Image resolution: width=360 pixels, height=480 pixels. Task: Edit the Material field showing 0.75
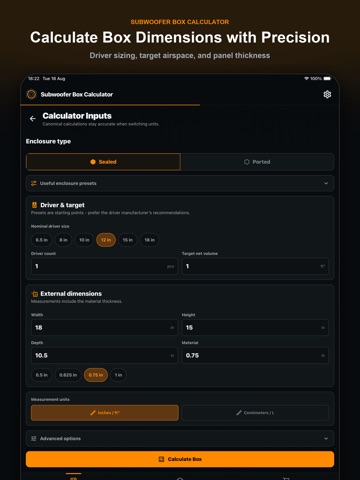click(x=255, y=356)
